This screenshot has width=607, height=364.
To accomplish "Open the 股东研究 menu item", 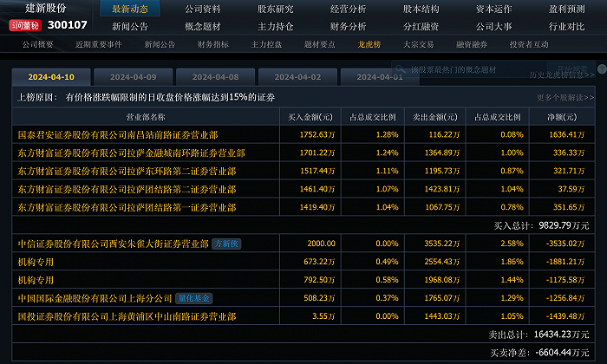I will 275,9.
